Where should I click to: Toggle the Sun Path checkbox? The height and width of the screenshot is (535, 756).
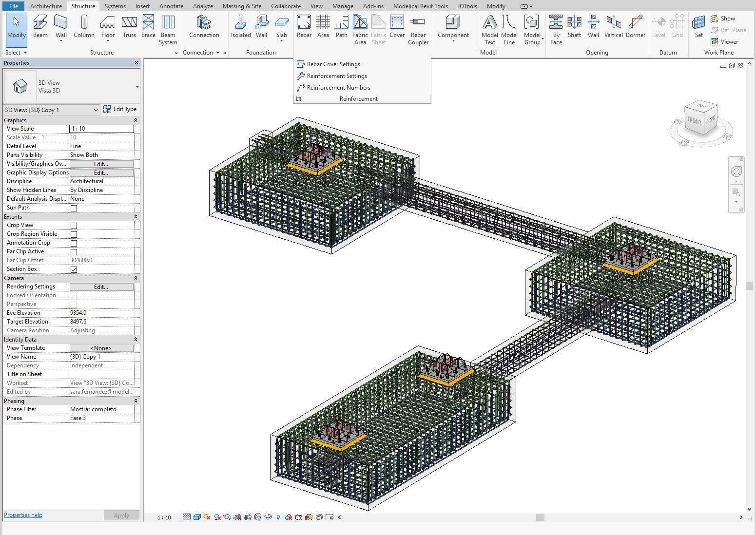click(x=74, y=208)
